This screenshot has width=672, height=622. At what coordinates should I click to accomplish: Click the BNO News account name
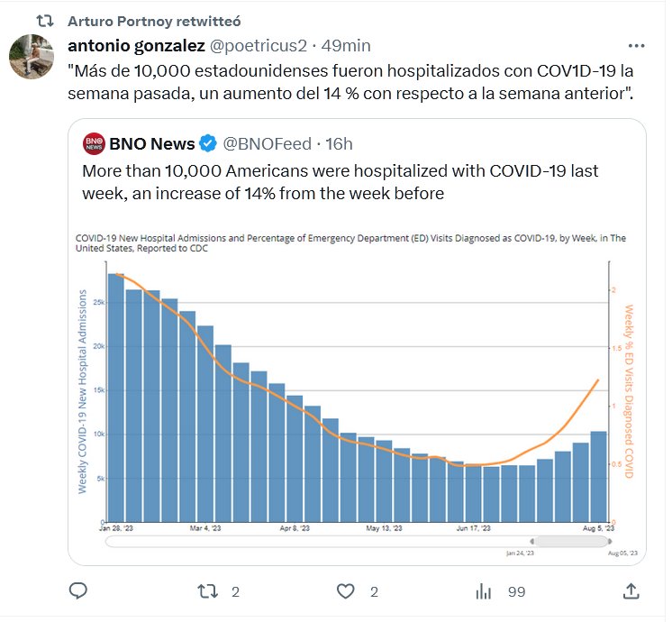[151, 143]
